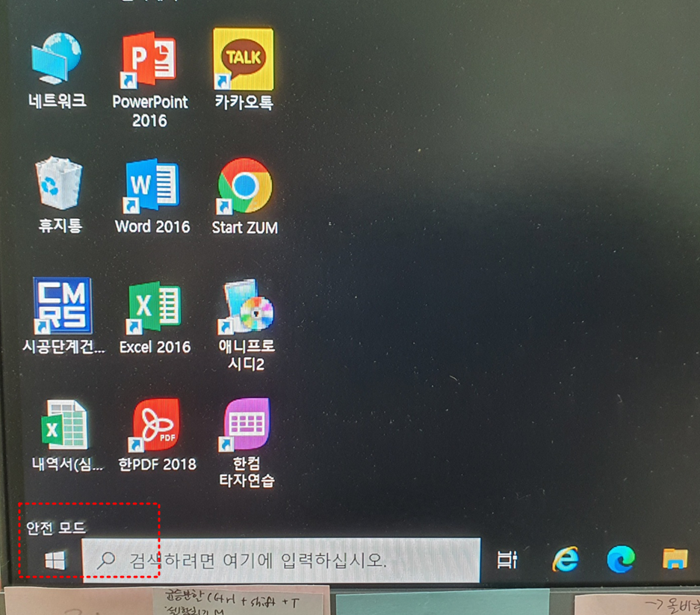This screenshot has width=700, height=615.
Task: Click the search magnifier icon
Action: click(x=106, y=560)
